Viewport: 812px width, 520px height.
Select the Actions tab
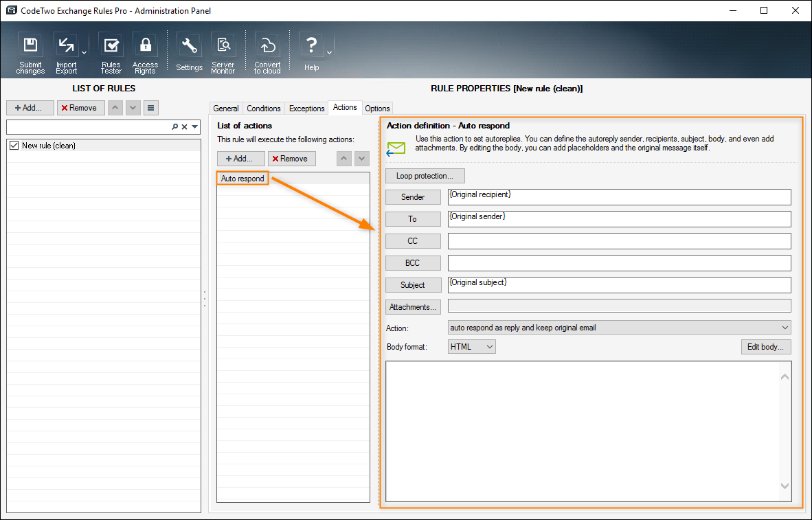pos(345,107)
